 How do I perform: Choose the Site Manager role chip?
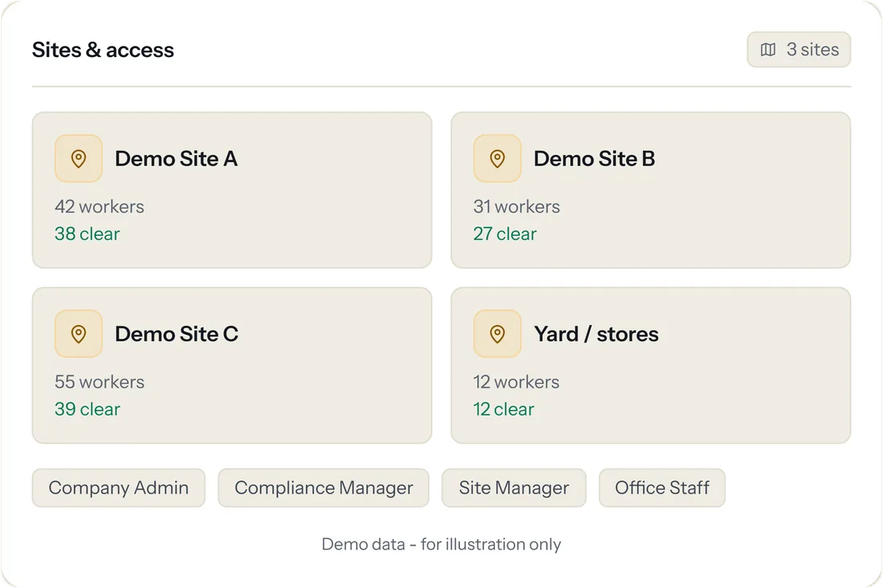click(514, 488)
